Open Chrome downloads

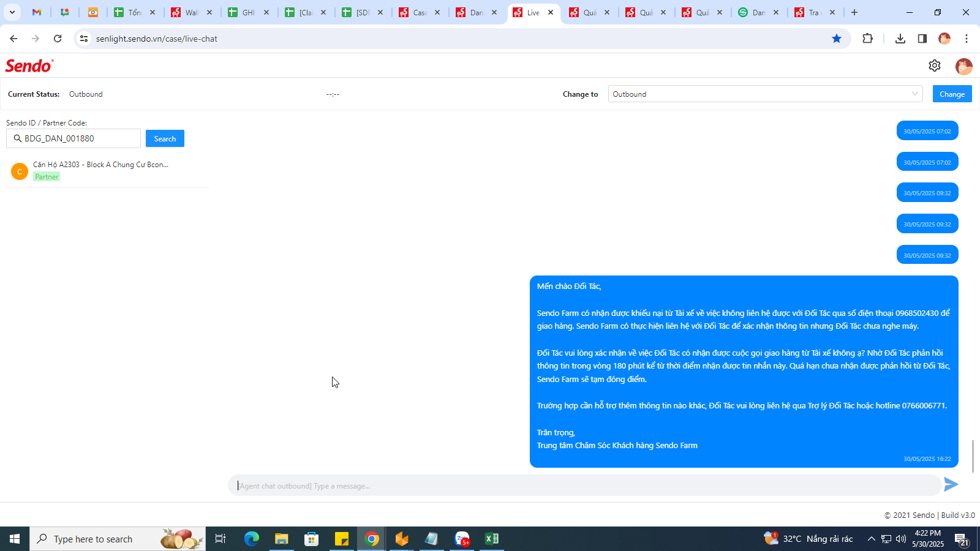tap(900, 39)
